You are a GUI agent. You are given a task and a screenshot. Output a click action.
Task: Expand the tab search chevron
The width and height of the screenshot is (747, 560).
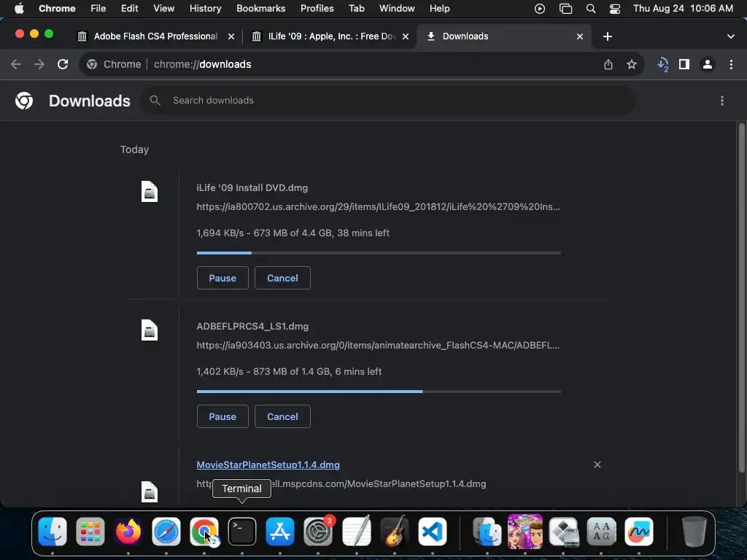[x=731, y=36]
